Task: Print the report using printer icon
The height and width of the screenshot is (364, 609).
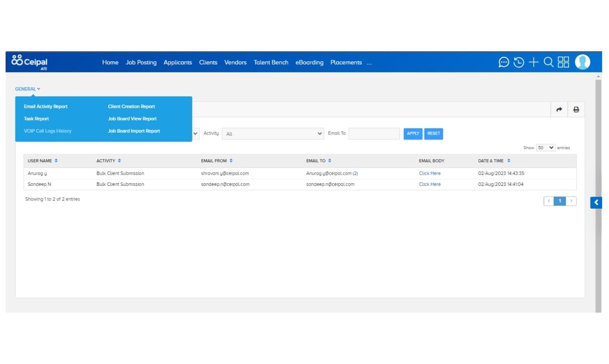Action: point(576,110)
